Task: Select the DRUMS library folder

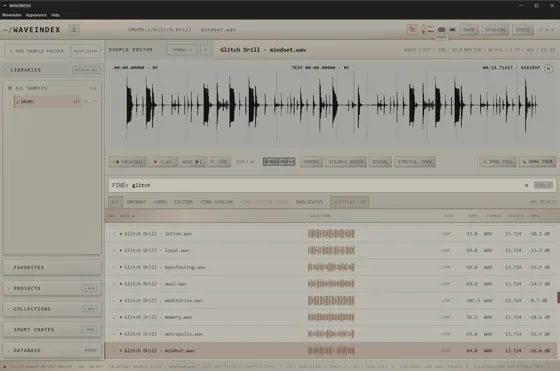Action: [47, 102]
